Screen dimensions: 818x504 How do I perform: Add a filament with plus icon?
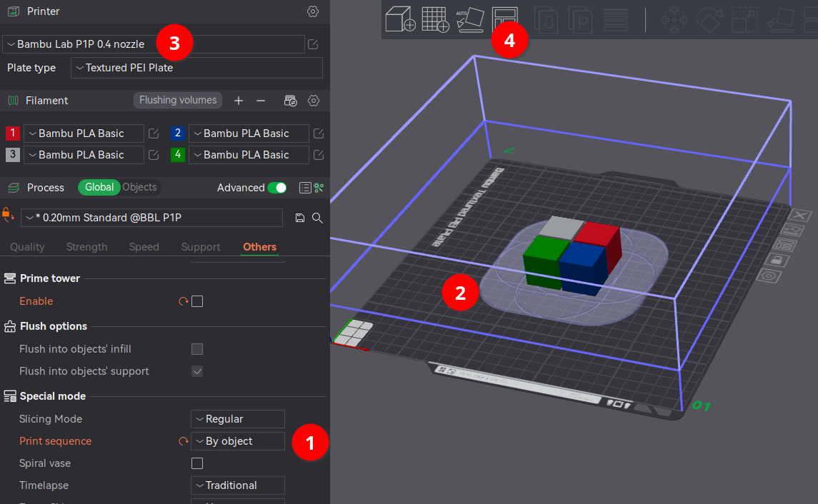239,101
